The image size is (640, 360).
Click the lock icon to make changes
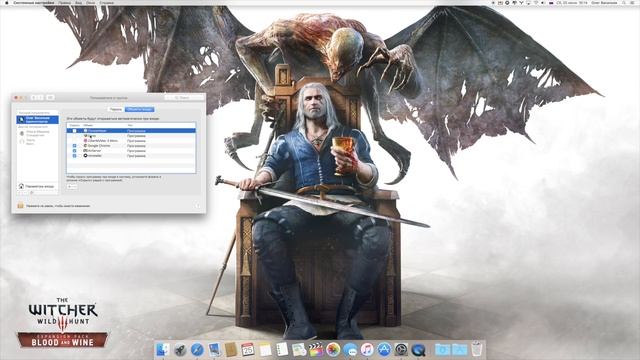click(20, 205)
